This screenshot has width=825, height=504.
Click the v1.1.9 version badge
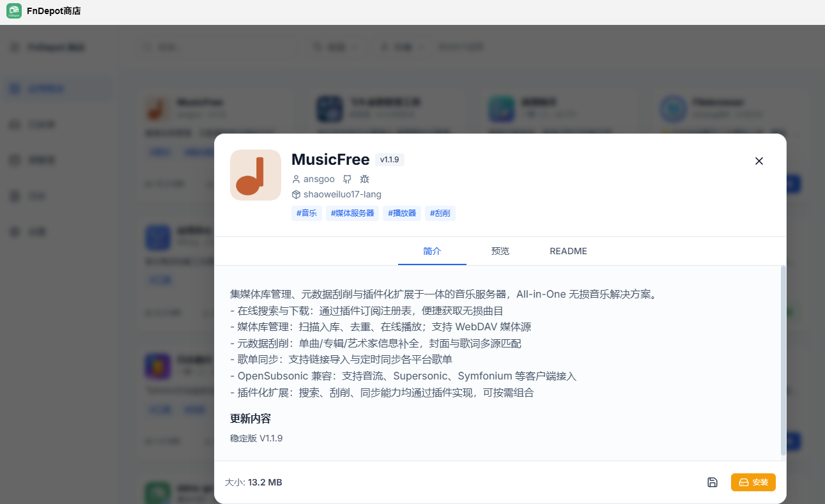pos(390,160)
